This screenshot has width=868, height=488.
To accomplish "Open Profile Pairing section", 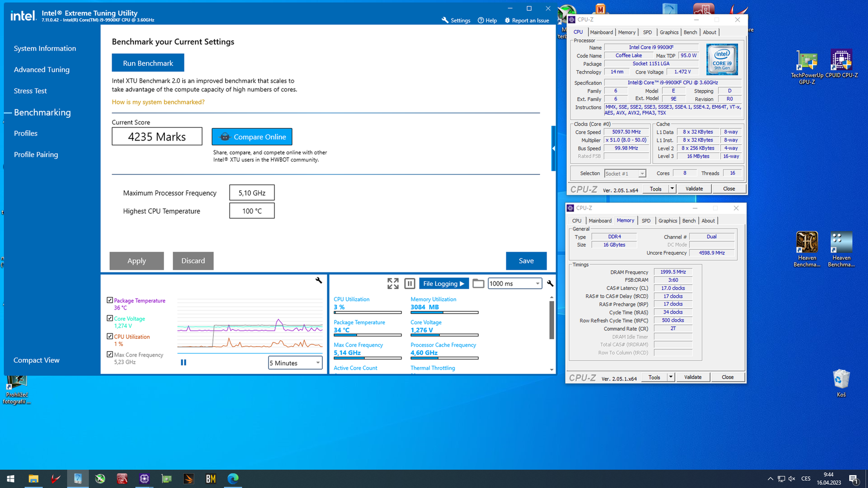I will 36,155.
